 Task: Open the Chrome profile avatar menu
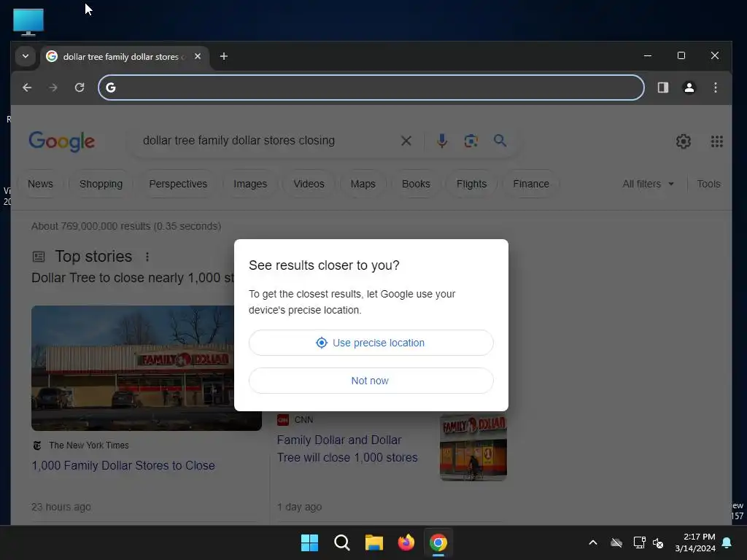tap(689, 87)
